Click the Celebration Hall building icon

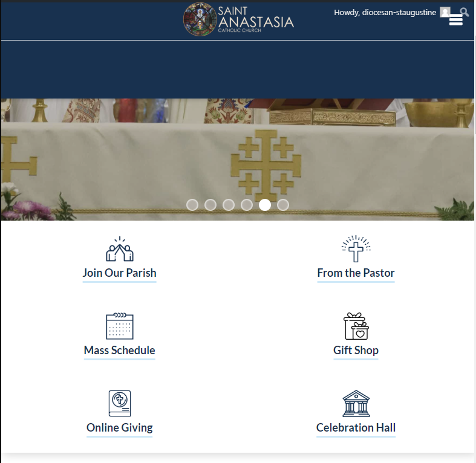(x=356, y=403)
